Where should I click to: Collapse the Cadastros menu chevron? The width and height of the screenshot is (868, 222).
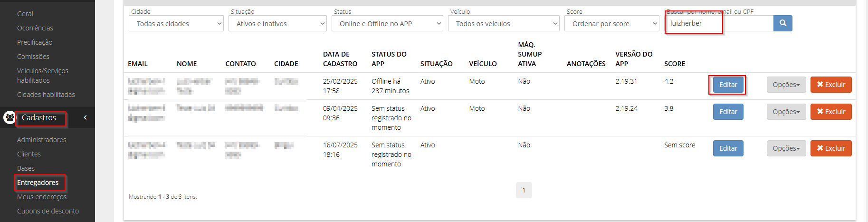[85, 117]
